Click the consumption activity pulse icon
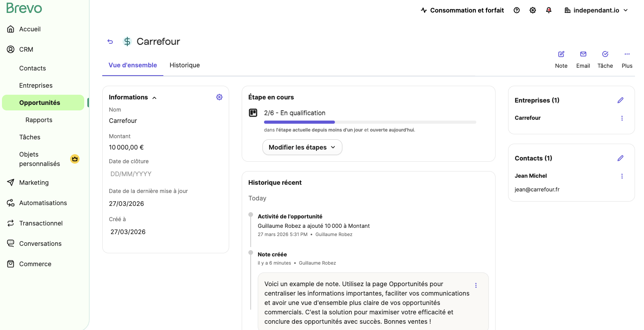The height and width of the screenshot is (330, 644). [x=424, y=10]
